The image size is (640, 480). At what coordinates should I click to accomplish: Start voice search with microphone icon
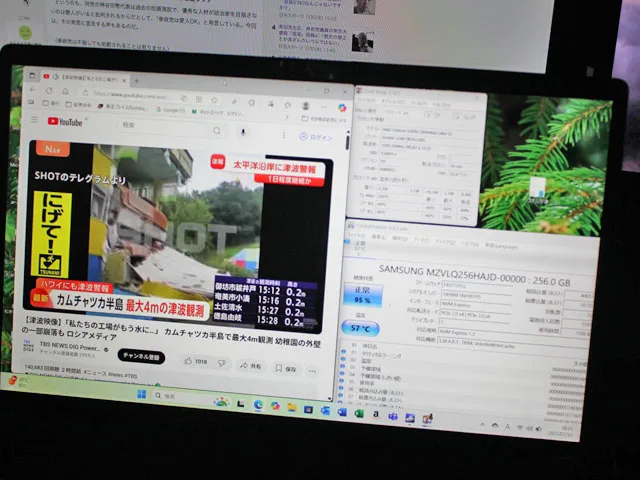pos(243,132)
